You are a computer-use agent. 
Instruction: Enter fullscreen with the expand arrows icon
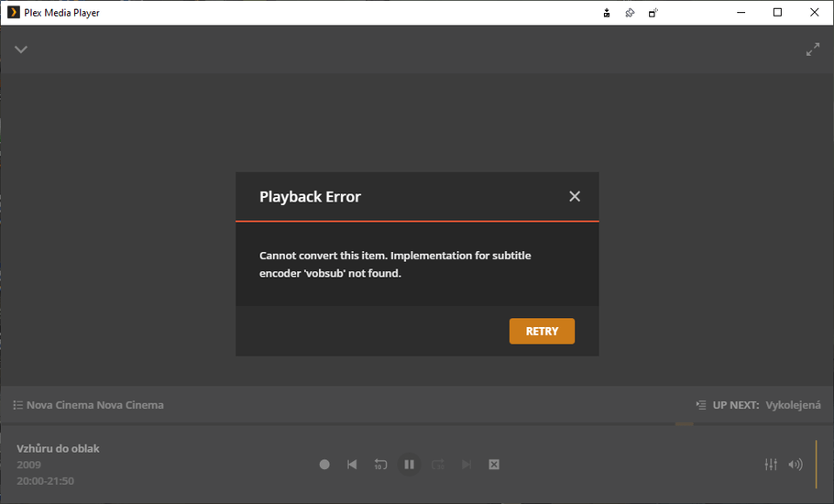pos(812,49)
